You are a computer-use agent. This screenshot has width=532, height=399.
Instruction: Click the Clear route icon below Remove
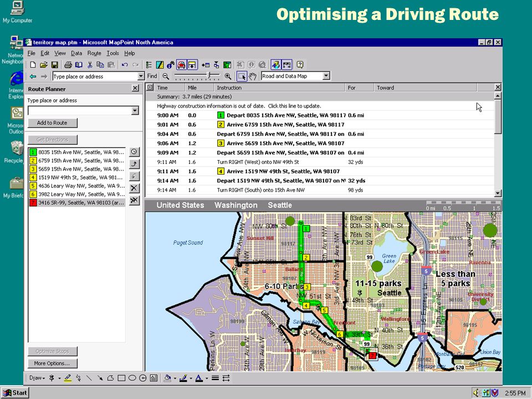[x=134, y=200]
